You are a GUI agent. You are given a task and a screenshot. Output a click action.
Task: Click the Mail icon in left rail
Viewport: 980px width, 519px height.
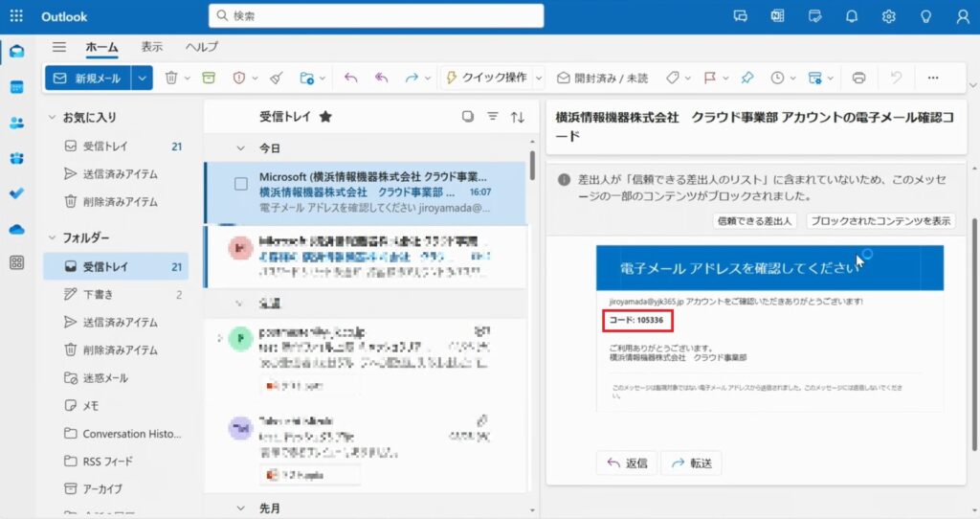click(17, 52)
